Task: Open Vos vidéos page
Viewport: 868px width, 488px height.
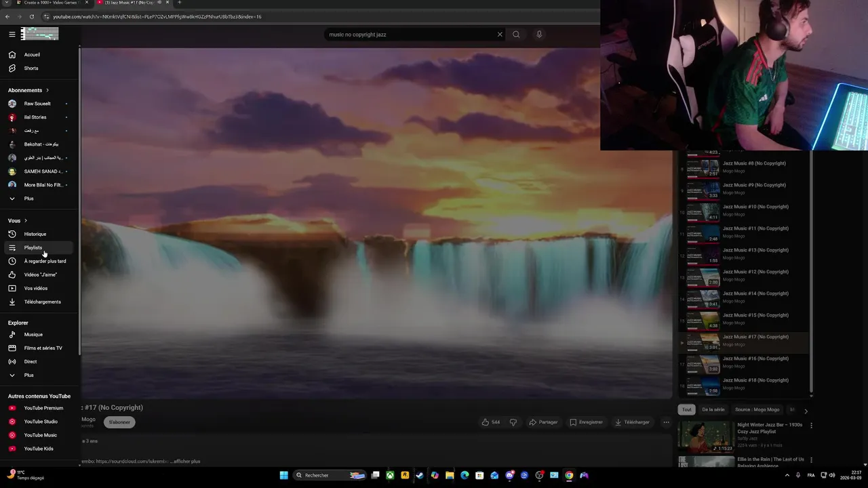Action: (39, 288)
